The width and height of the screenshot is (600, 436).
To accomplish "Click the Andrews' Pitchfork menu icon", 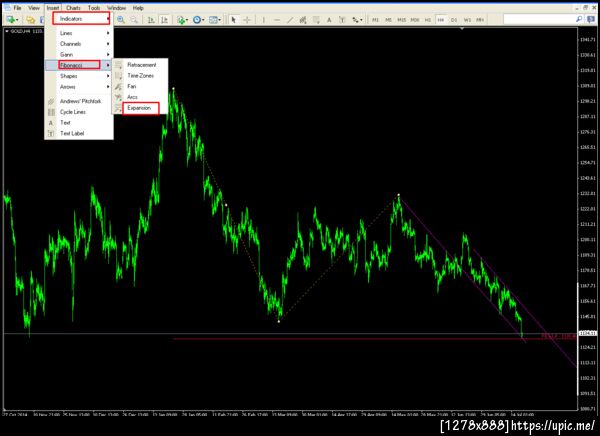I will pyautogui.click(x=51, y=101).
